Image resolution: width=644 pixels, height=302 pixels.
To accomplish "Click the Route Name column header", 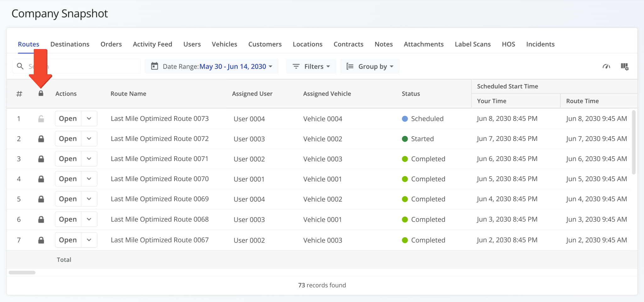I will click(x=128, y=94).
